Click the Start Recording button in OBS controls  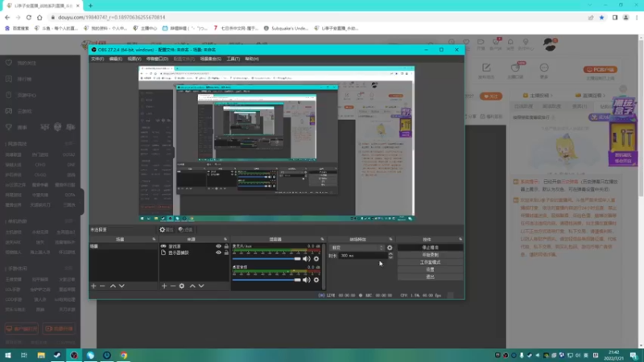click(430, 255)
